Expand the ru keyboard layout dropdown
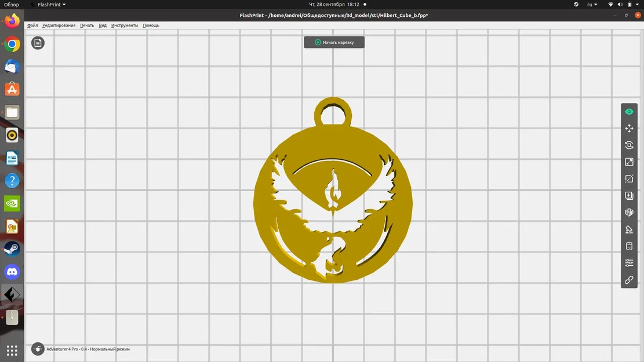Viewport: 644px width, 362px height. pyautogui.click(x=592, y=5)
